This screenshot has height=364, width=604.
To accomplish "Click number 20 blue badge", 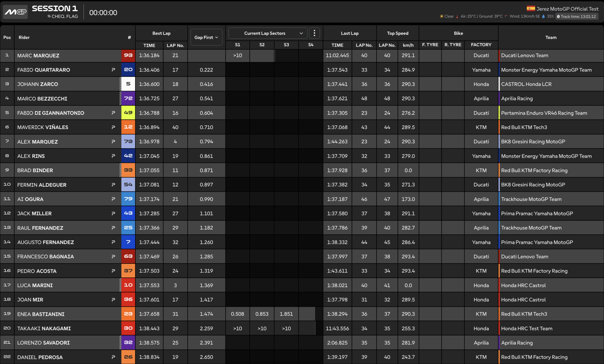I will point(128,70).
